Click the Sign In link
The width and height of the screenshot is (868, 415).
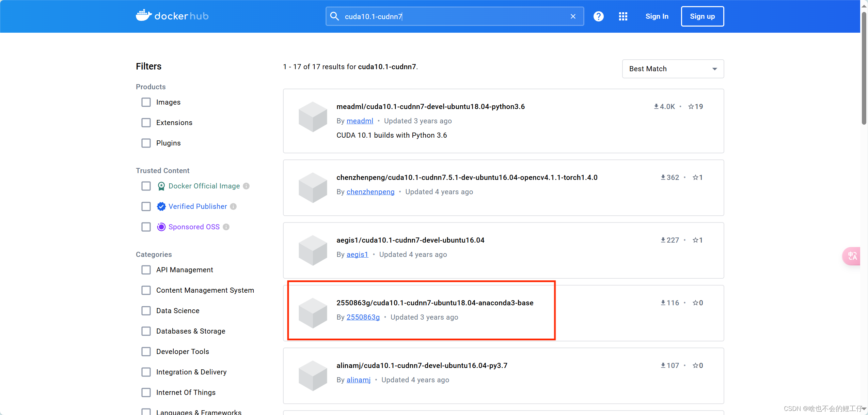click(656, 16)
